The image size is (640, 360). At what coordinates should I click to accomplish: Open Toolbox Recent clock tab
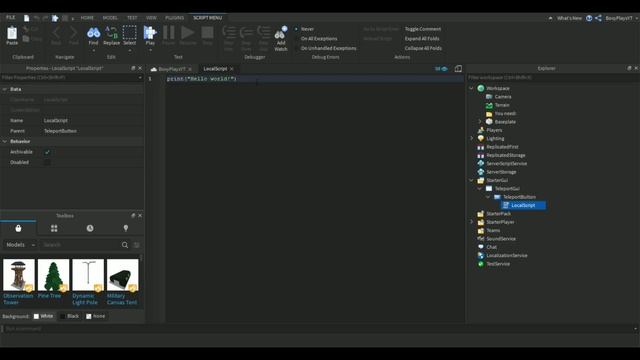click(x=90, y=228)
